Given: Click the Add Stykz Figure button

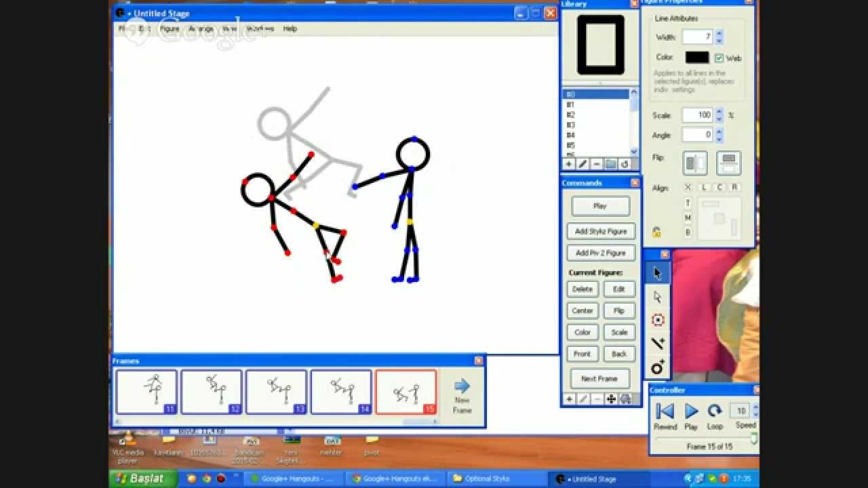Looking at the screenshot, I should pos(600,231).
